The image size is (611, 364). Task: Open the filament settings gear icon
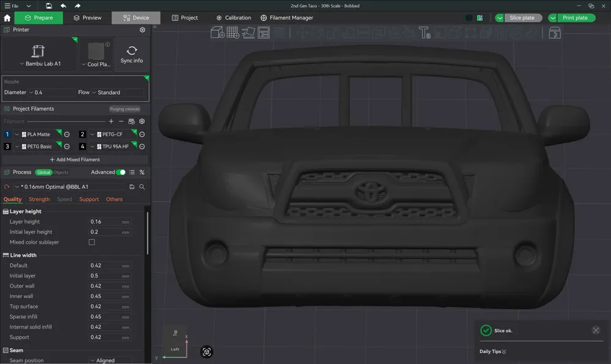point(142,122)
